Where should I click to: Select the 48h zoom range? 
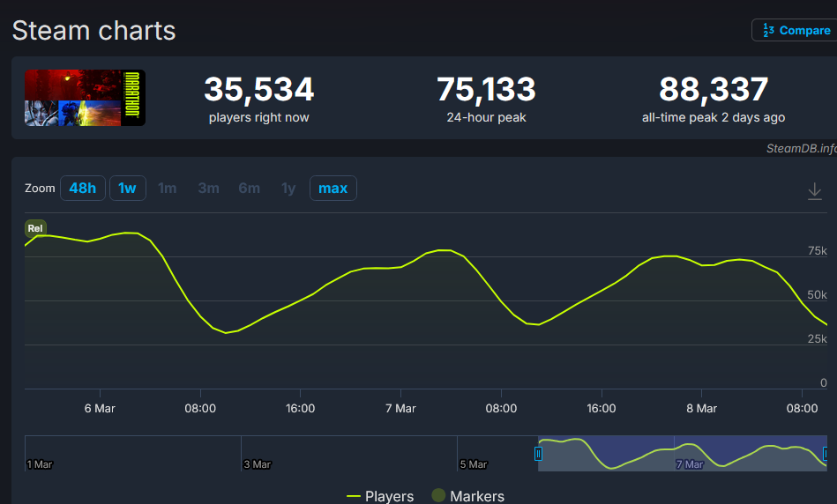pos(83,189)
